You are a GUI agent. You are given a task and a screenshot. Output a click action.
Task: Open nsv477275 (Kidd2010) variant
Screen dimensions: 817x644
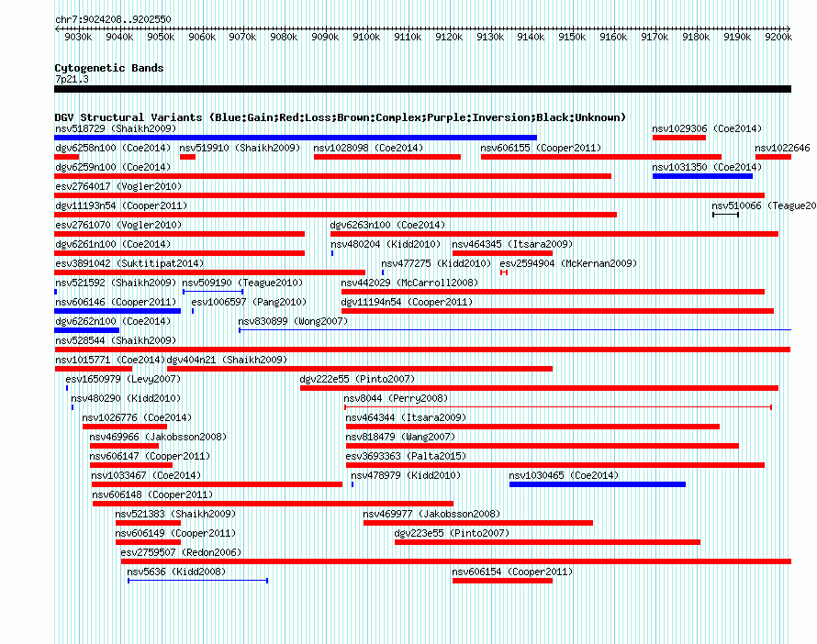tap(436, 263)
